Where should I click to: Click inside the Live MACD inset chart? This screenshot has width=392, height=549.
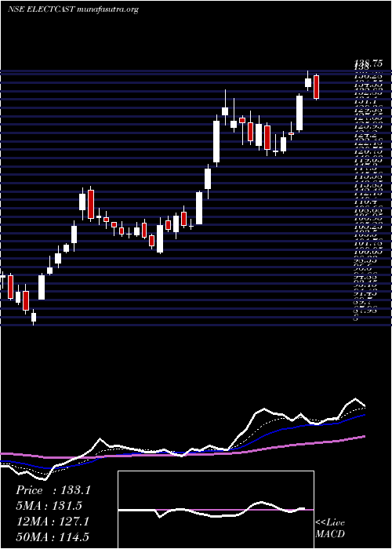[x=216, y=510]
